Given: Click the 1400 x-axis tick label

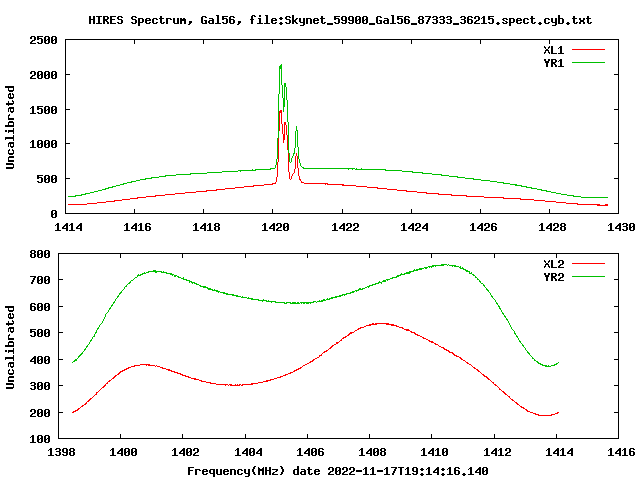Looking at the screenshot, I should point(123,452).
